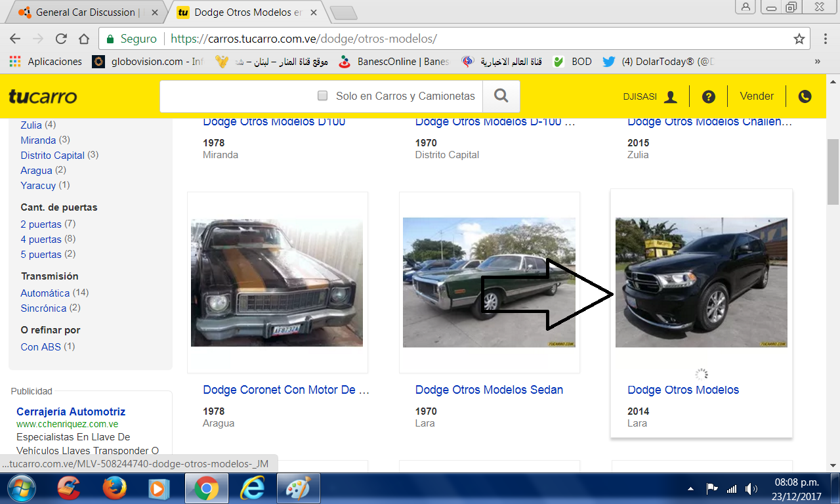Screen dimensions: 840x504
Task: Click the Vender link
Action: pos(757,96)
